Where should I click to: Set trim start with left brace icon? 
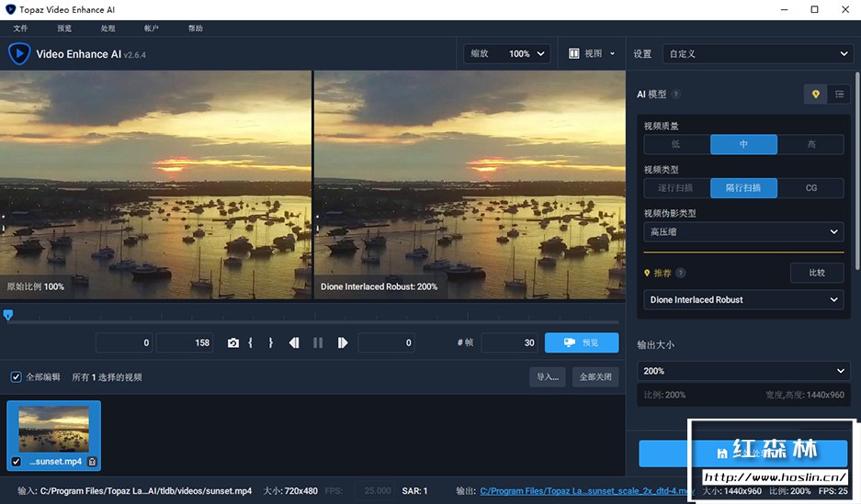[251, 342]
